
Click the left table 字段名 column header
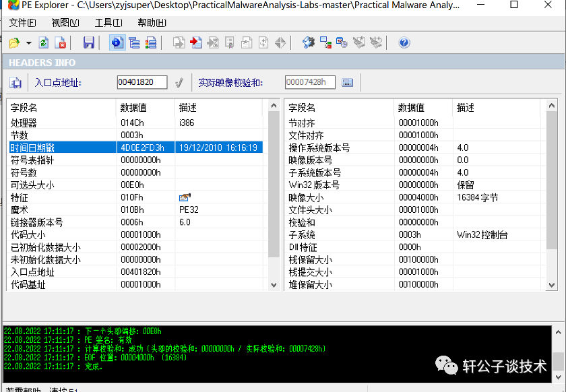[61, 108]
